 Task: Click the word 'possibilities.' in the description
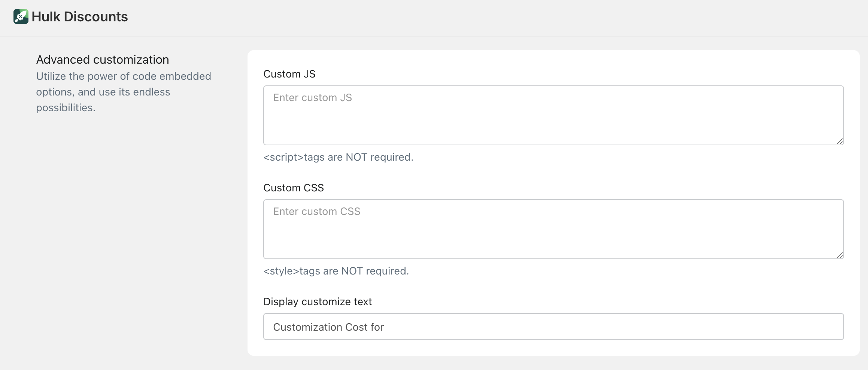66,108
